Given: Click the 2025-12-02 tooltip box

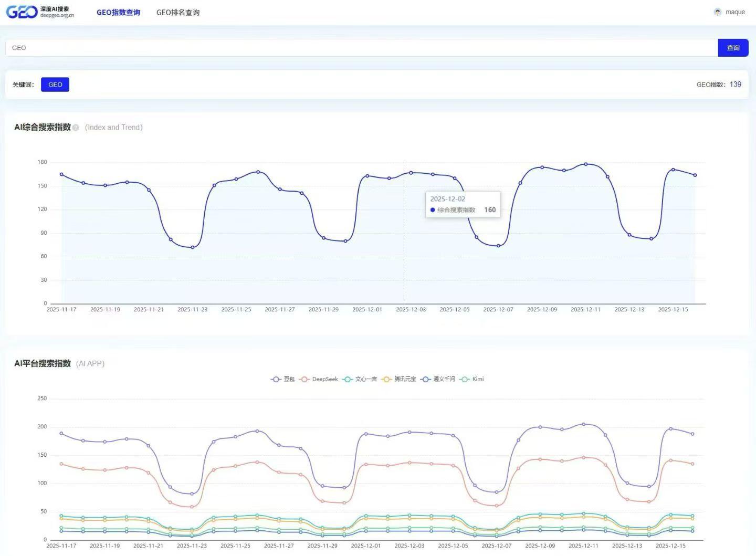Looking at the screenshot, I should click(463, 204).
